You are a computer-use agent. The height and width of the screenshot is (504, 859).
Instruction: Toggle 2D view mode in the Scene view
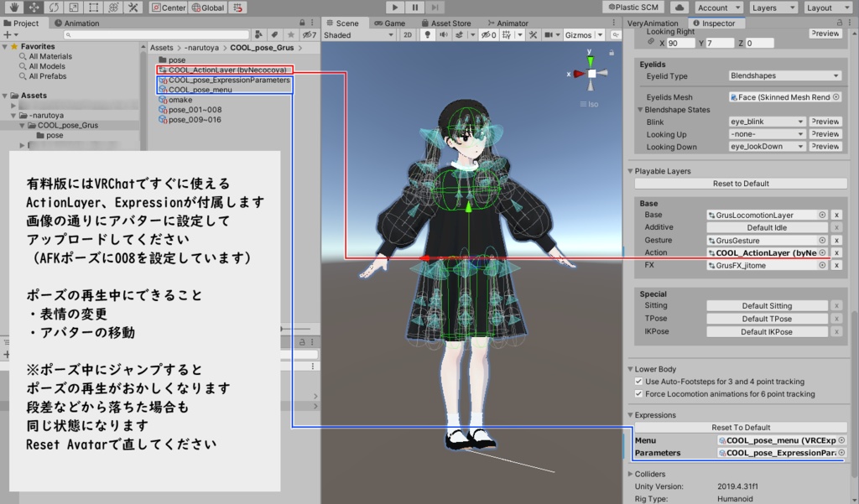[x=409, y=34]
